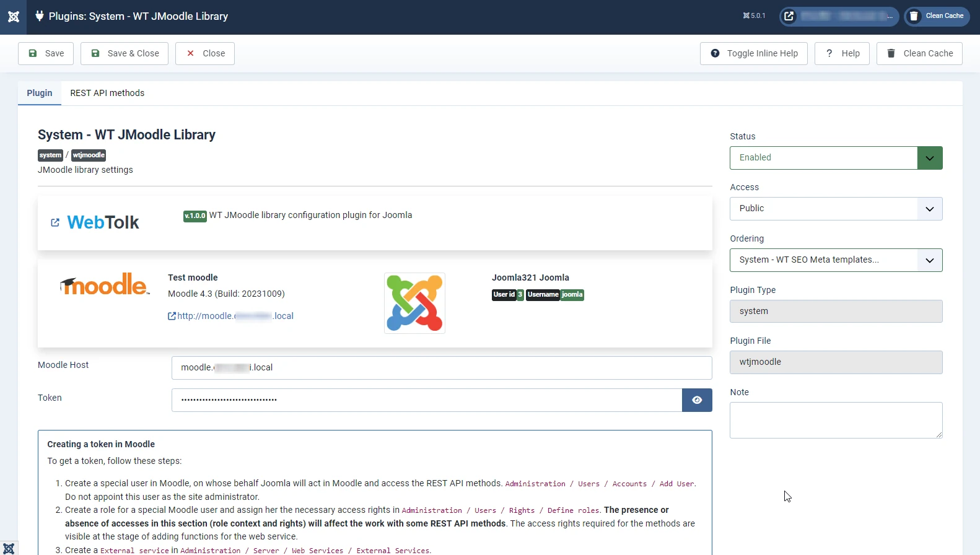This screenshot has width=980, height=555.
Task: Click the toolbar Clean Cache button
Action: [x=919, y=53]
